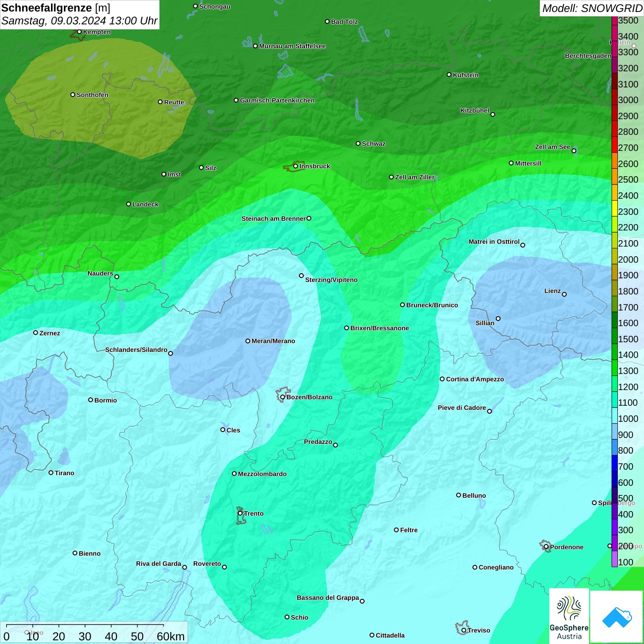The width and height of the screenshot is (644, 644).
Task: Click the Cortina d'Ampezzo label
Action: pyautogui.click(x=475, y=379)
